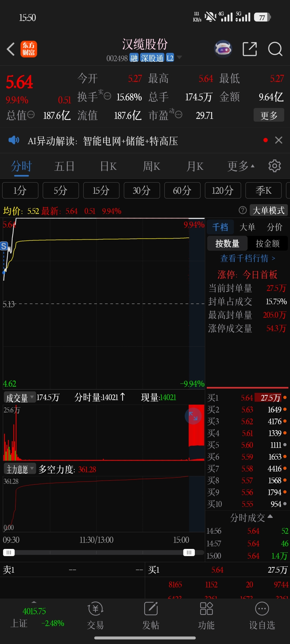Select the 分价 tab
This screenshot has width=290, height=644.
274,227
